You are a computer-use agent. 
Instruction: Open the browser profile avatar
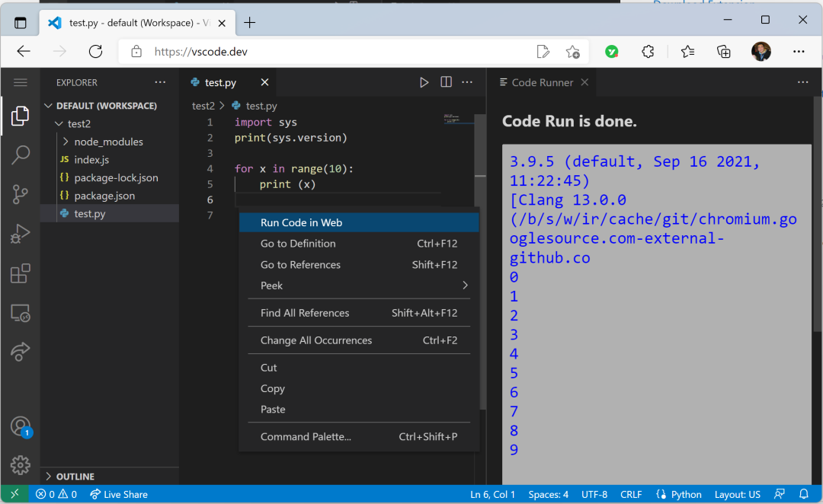761,52
